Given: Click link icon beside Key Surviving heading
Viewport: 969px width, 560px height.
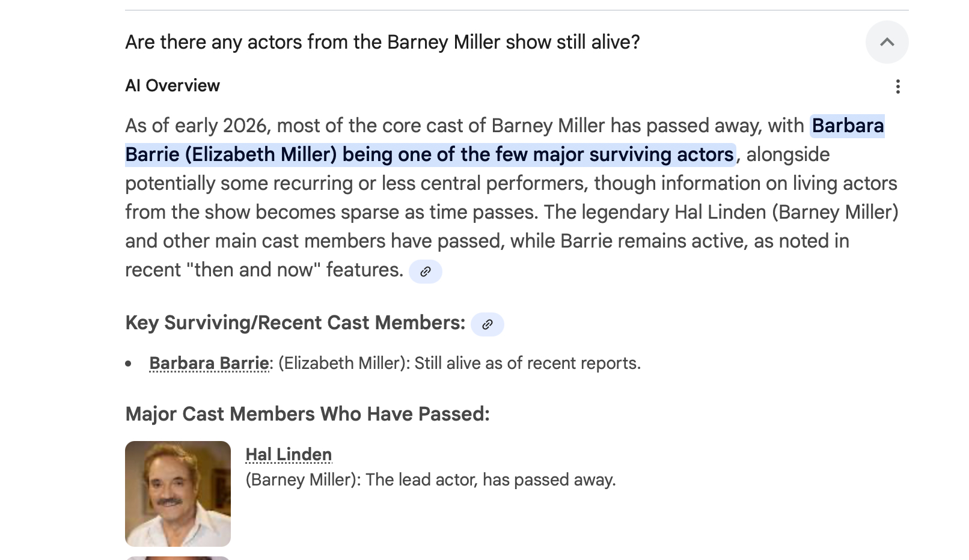Looking at the screenshot, I should pyautogui.click(x=487, y=324).
